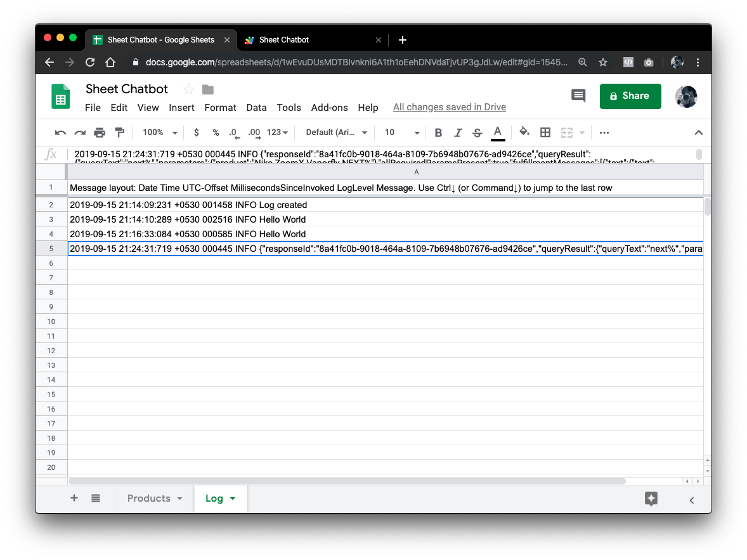Select row 5 header
This screenshot has width=747, height=560.
[51, 249]
